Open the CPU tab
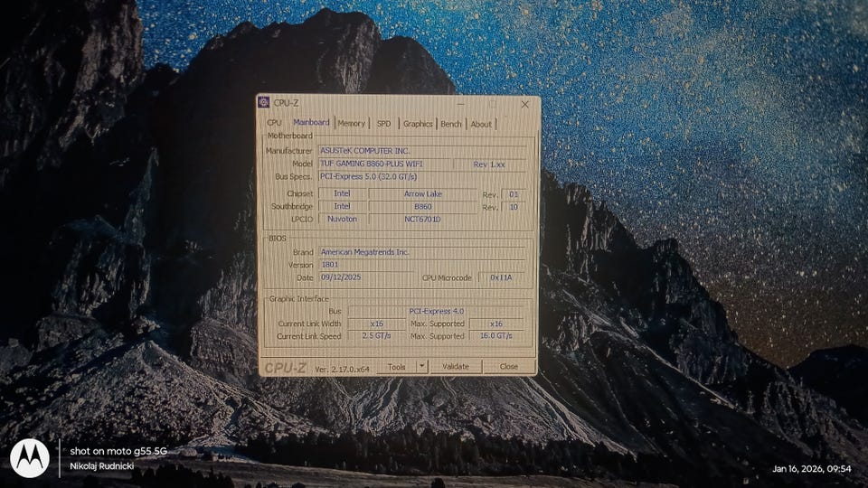Screen dimensions: 868x488 (x=274, y=123)
